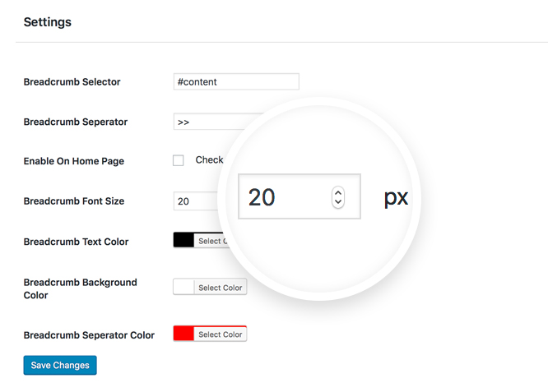The width and height of the screenshot is (548, 392).
Task: Click the red Breadcrumb Seperator Color swatch
Action: click(183, 334)
